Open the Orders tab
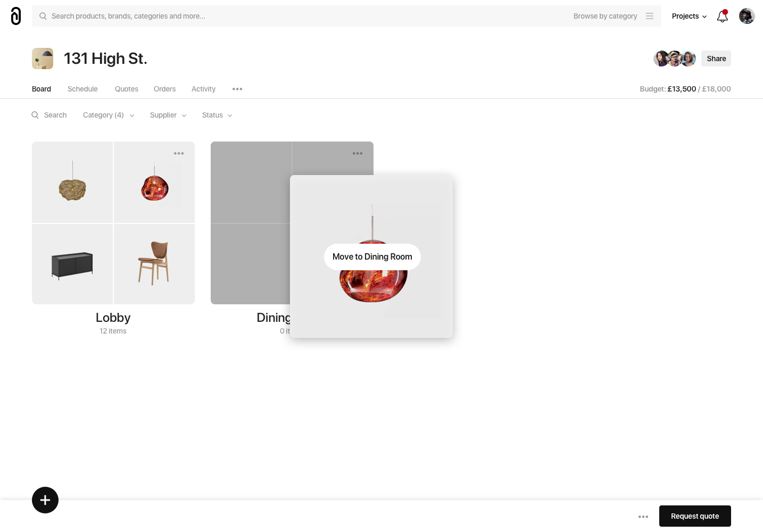Viewport: 763px width, 532px height. click(x=164, y=89)
